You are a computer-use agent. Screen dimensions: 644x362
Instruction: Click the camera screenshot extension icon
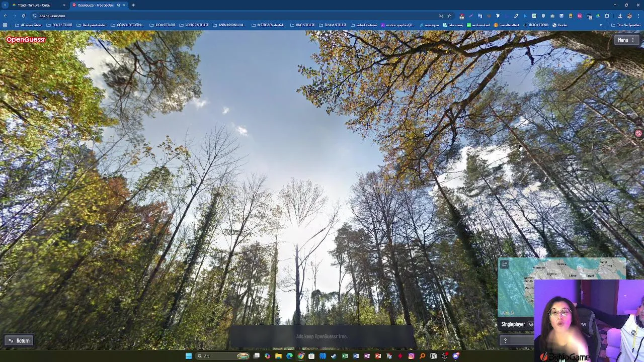(x=552, y=16)
